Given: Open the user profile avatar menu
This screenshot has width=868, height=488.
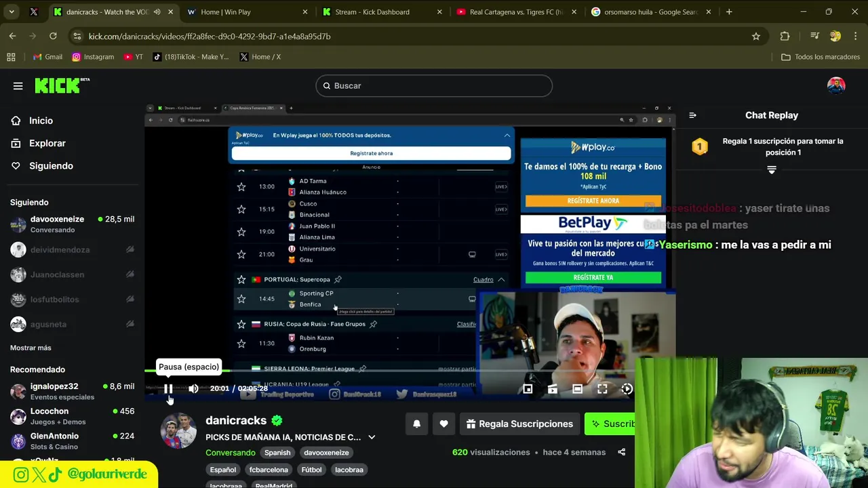Looking at the screenshot, I should click(x=836, y=86).
